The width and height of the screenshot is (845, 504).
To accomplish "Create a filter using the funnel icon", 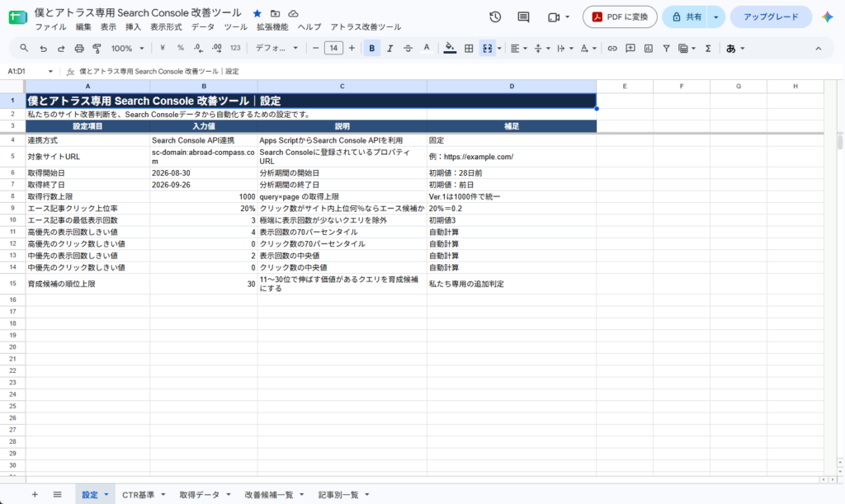I will [x=667, y=49].
